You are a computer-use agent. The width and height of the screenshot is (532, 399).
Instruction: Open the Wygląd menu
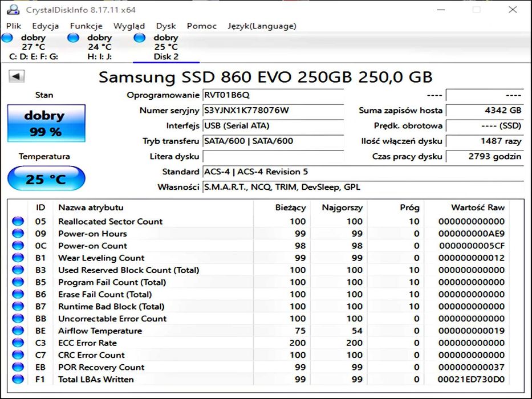(129, 26)
